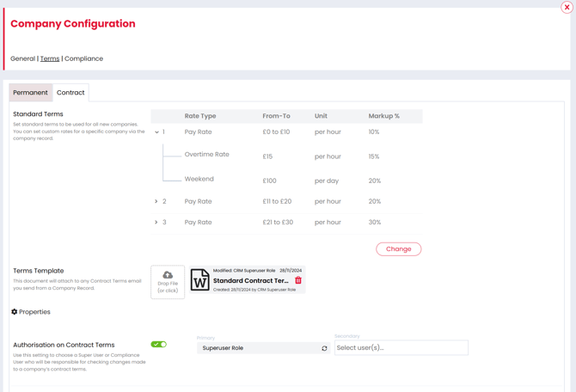This screenshot has width=576, height=392.
Task: Expand rate row 2 Pay Rate
Action: click(156, 201)
